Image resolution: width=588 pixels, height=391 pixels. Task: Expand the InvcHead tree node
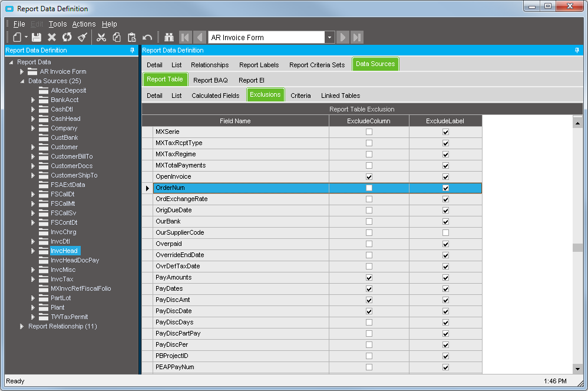point(33,251)
